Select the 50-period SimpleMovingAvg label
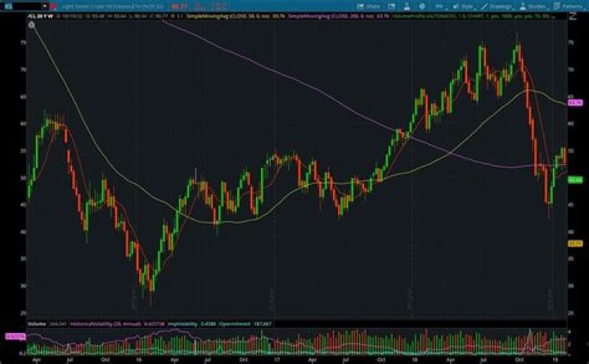This screenshot has height=364, width=589. point(217,16)
